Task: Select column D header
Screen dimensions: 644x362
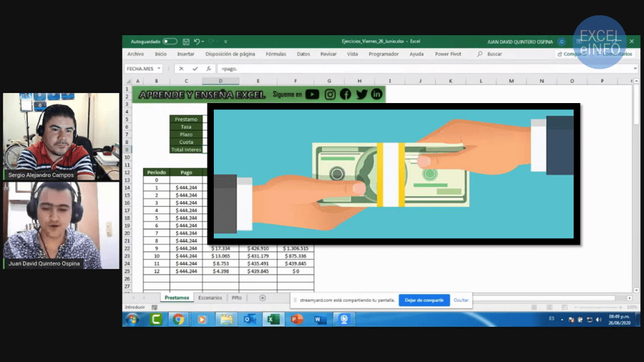Action: tap(221, 81)
